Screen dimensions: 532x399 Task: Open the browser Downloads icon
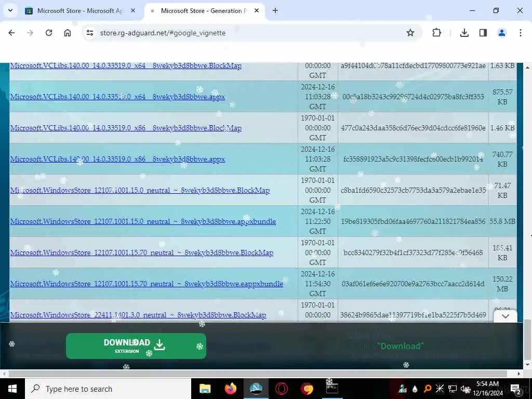(x=464, y=33)
